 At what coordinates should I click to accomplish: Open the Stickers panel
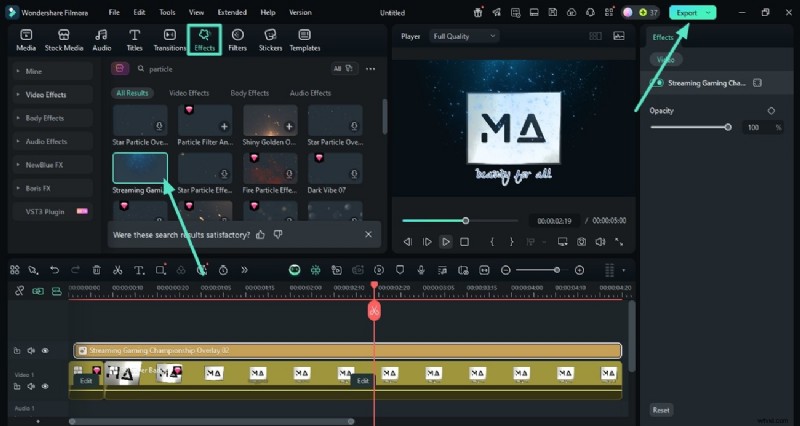(x=270, y=39)
